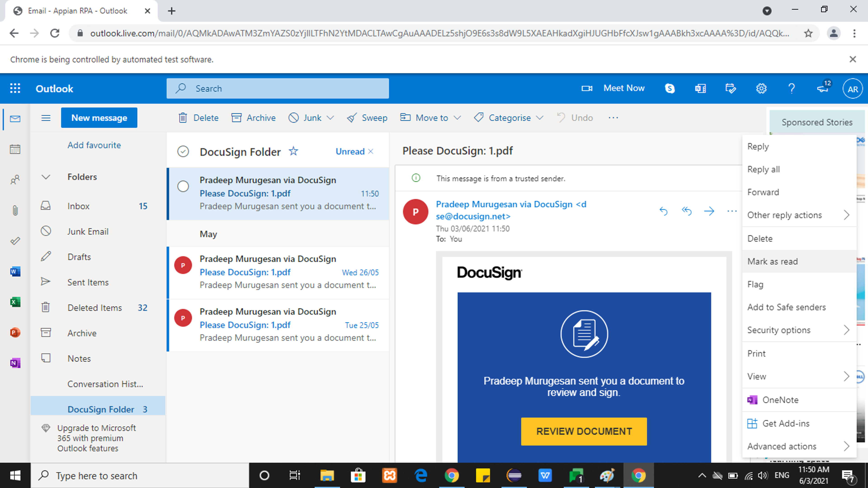The image size is (868, 488).
Task: Open the My Day calendar-check icon
Action: (x=731, y=88)
